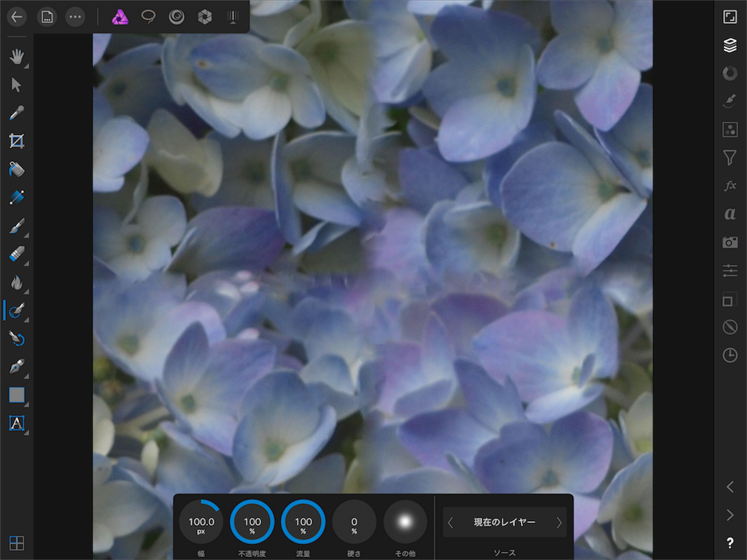This screenshot has width=747, height=560.
Task: Open help with the question mark
Action: [729, 542]
